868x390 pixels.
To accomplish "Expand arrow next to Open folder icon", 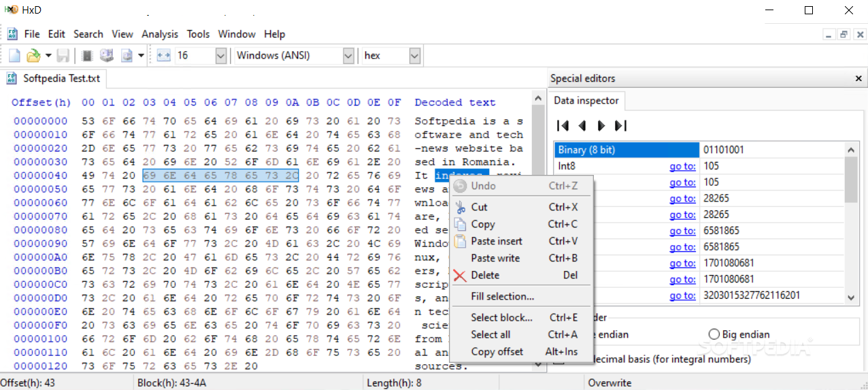I will (48, 55).
